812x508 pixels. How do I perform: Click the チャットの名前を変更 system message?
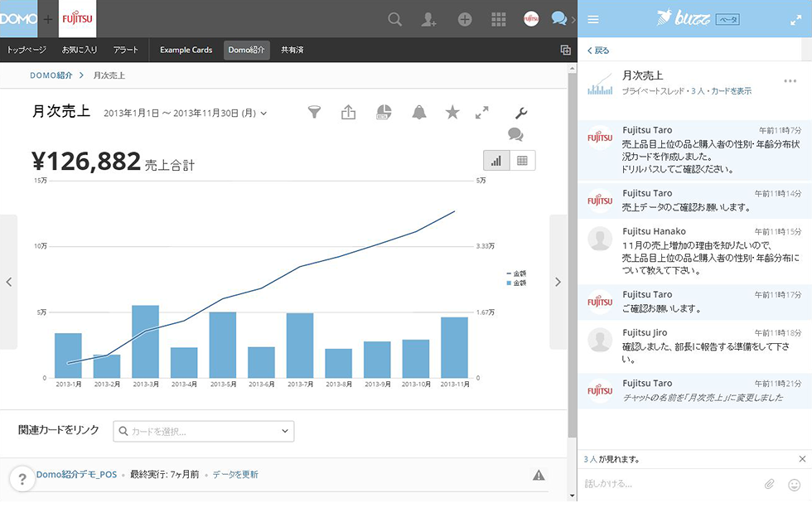pyautogui.click(x=695, y=391)
